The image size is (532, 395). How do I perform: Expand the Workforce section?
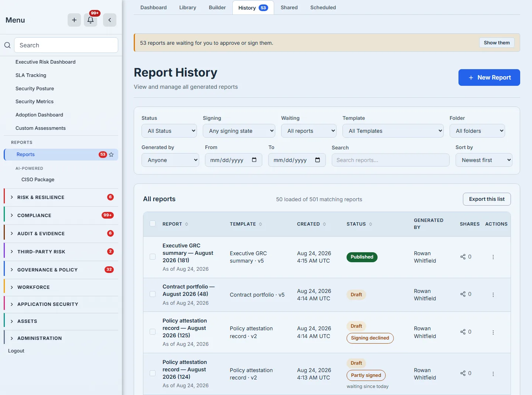coord(61,287)
